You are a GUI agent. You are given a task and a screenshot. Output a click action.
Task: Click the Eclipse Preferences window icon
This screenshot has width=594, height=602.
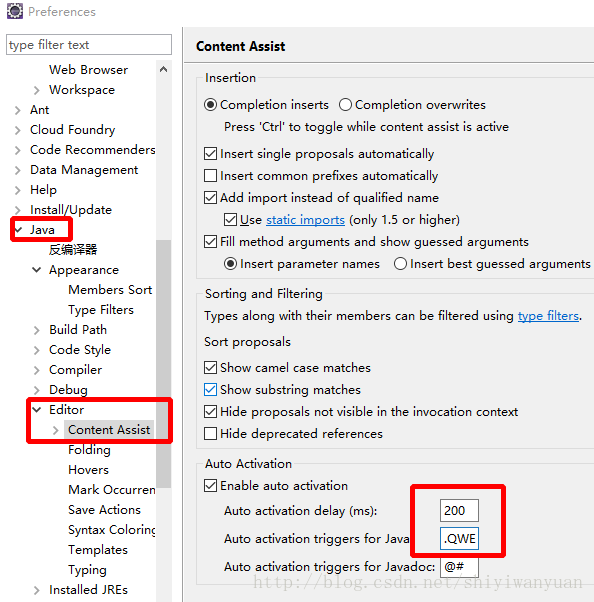click(x=15, y=11)
